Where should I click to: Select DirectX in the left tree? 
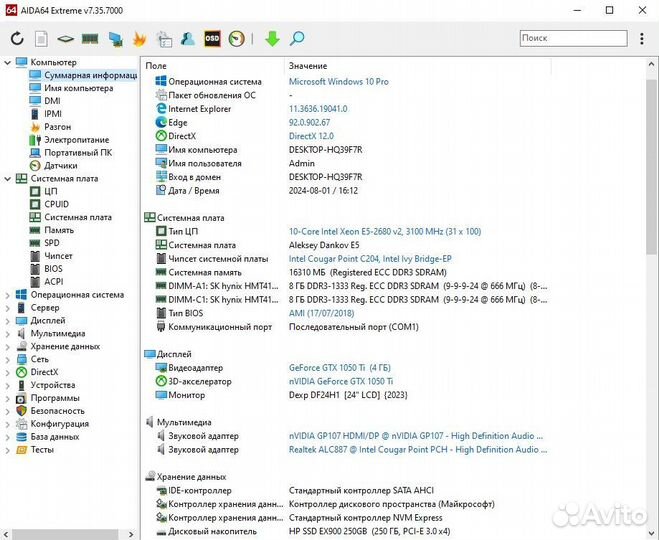[44, 372]
